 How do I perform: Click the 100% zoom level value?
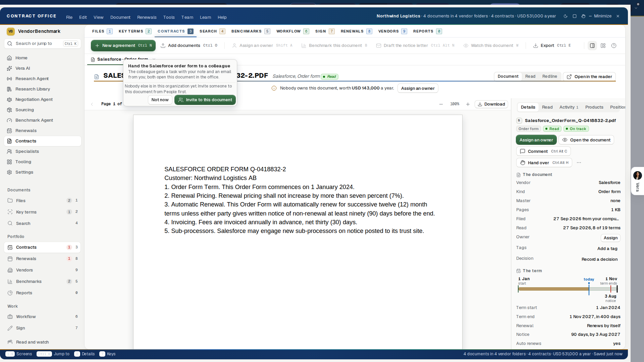pyautogui.click(x=455, y=104)
